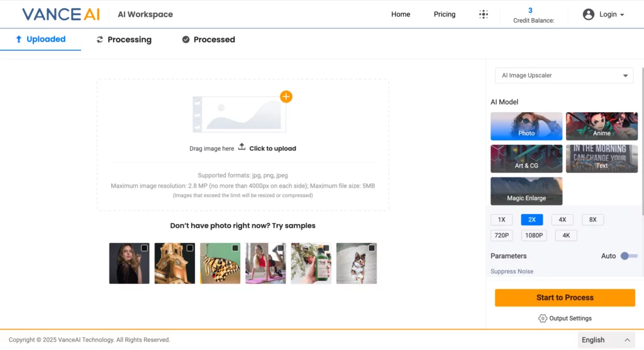Open the Pricing page

[x=445, y=14]
